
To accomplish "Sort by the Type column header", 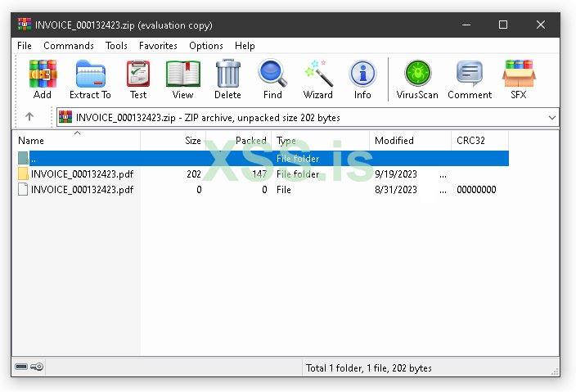I will pos(321,140).
